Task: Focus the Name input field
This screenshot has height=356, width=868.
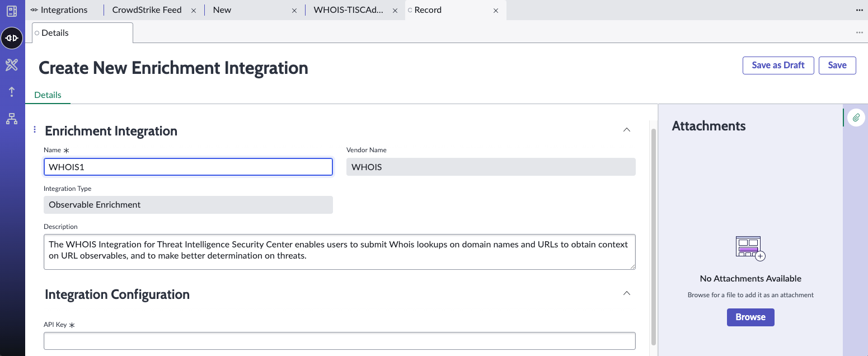Action: pyautogui.click(x=188, y=167)
